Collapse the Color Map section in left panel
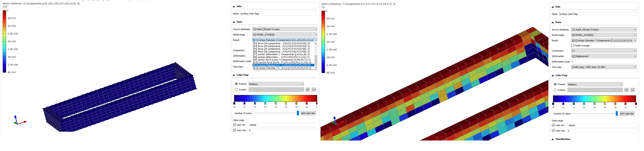 click(234, 75)
